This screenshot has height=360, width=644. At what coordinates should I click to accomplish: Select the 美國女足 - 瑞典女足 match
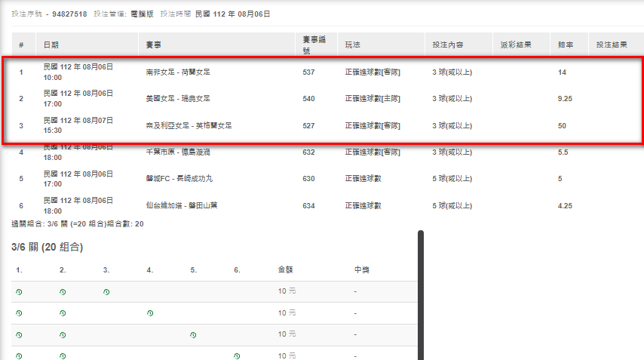[x=178, y=98]
